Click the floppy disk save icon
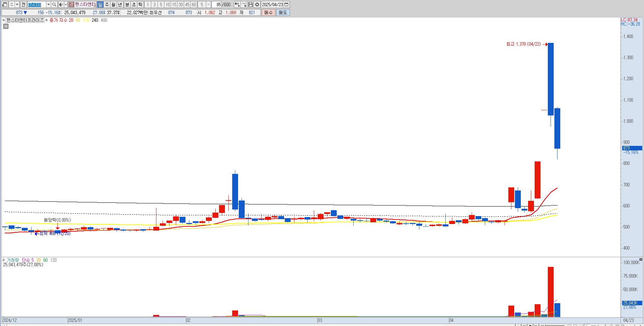This screenshot has width=644, height=326. click(x=251, y=4)
